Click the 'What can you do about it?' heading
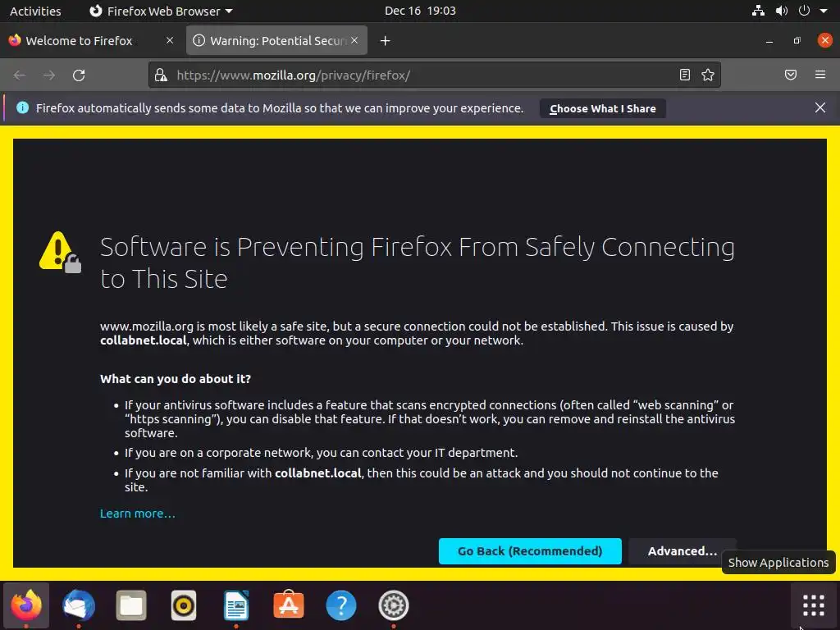The height and width of the screenshot is (630, 840). [x=176, y=379]
